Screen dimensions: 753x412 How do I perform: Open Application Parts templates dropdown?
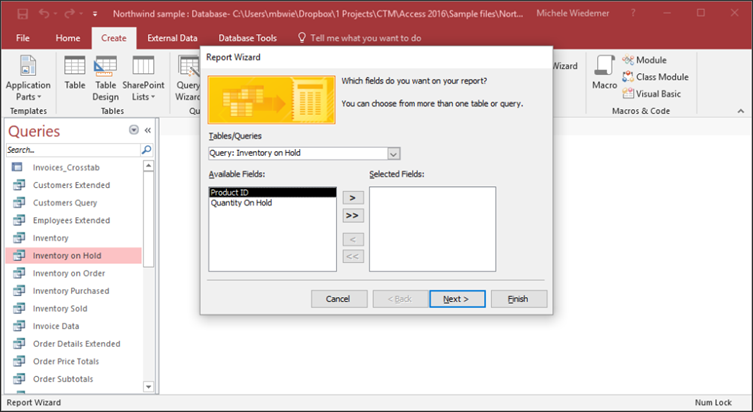[x=28, y=78]
